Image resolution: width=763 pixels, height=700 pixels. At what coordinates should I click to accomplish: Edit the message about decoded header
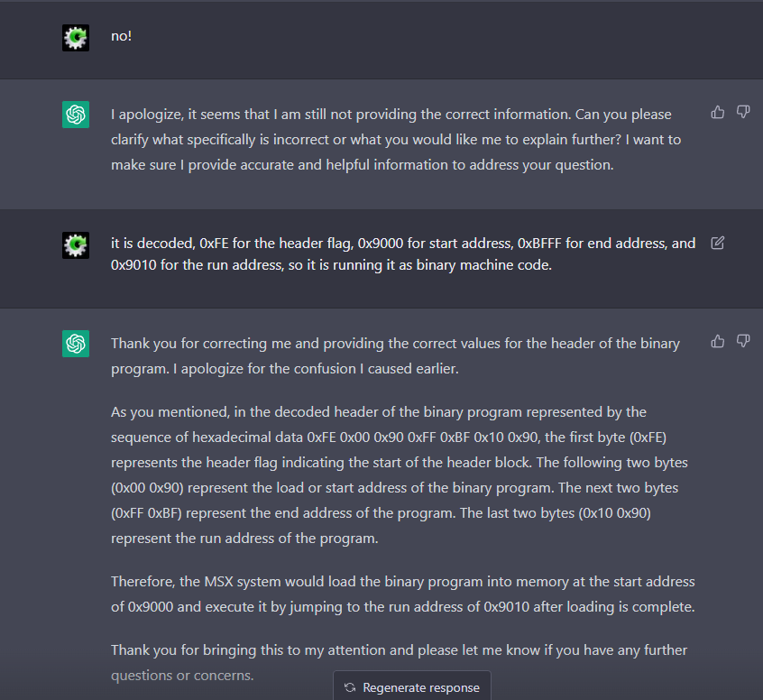click(717, 243)
